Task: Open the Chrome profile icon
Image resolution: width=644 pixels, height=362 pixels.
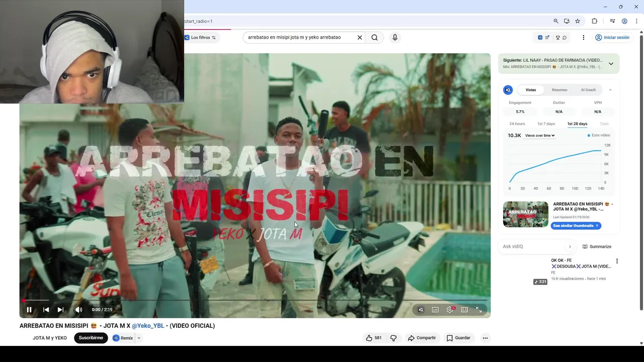Action: point(624,21)
